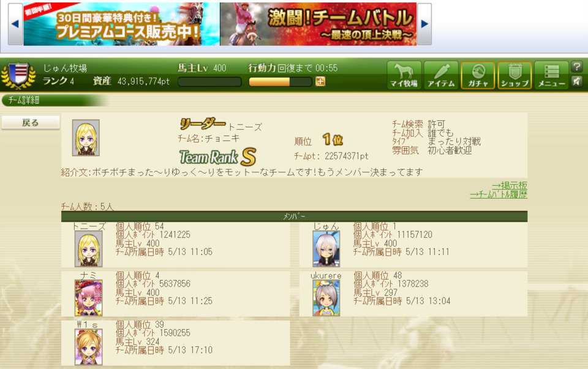Select member じゅん avatar
The image size is (588, 369).
326,248
